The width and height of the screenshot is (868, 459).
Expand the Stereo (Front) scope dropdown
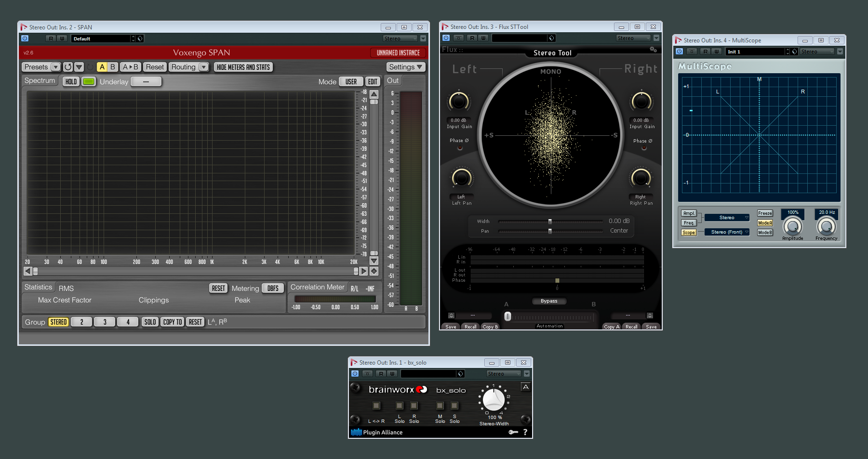727,232
